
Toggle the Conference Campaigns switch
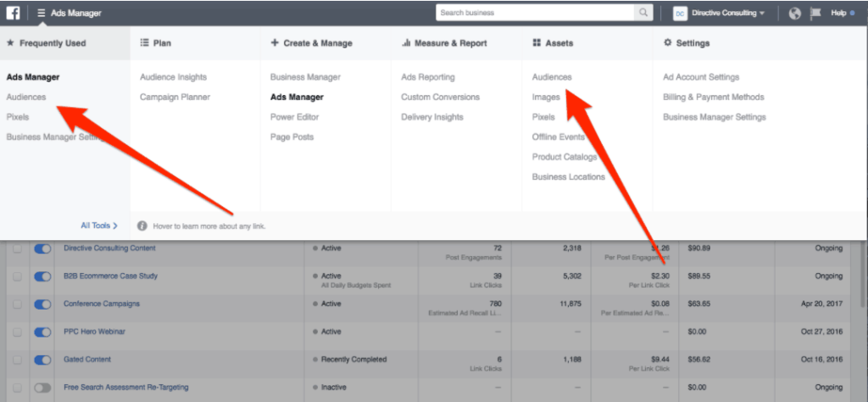42,304
